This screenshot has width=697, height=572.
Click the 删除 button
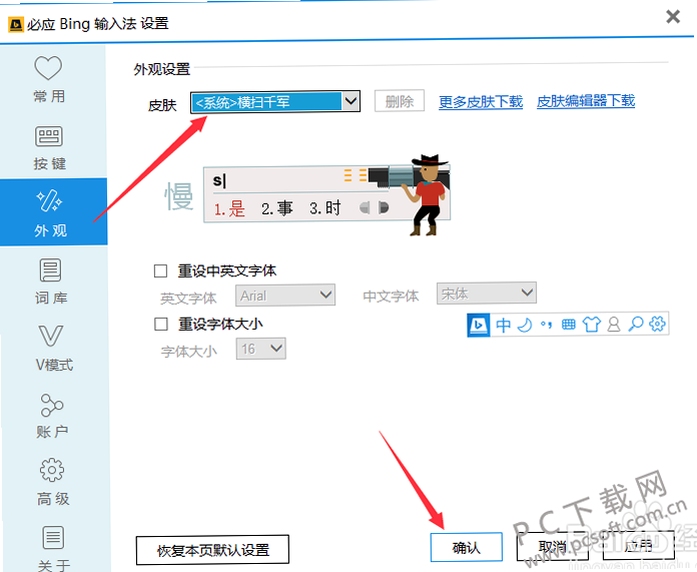click(x=399, y=101)
